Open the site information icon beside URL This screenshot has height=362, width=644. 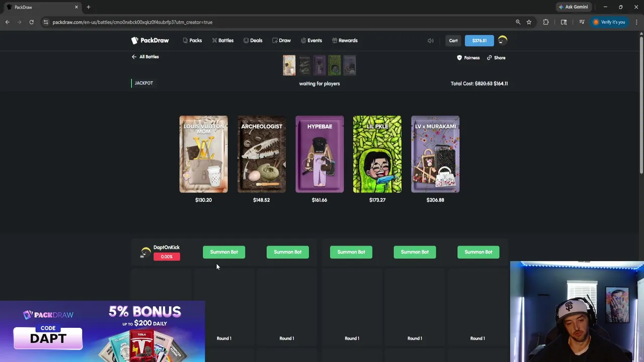[46, 22]
